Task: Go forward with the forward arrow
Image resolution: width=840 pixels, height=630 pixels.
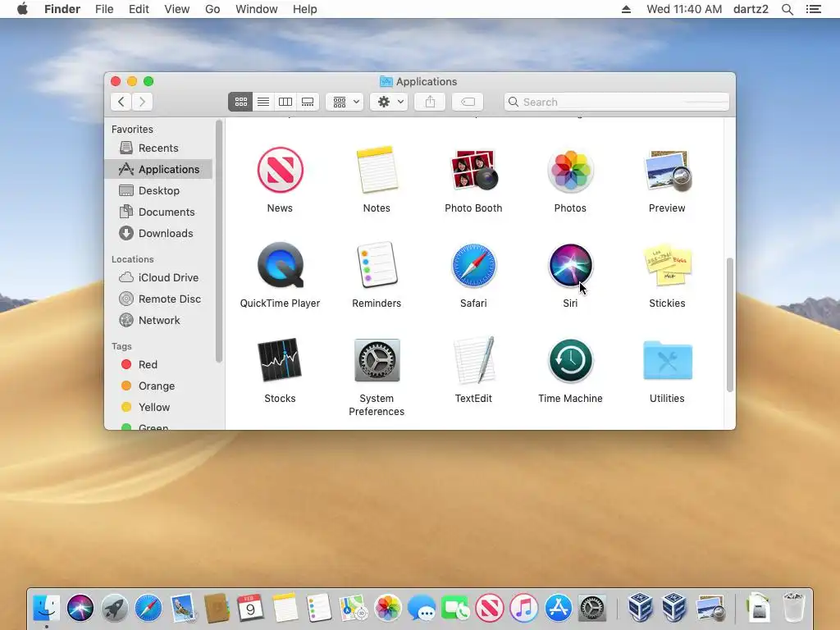Action: tap(142, 102)
